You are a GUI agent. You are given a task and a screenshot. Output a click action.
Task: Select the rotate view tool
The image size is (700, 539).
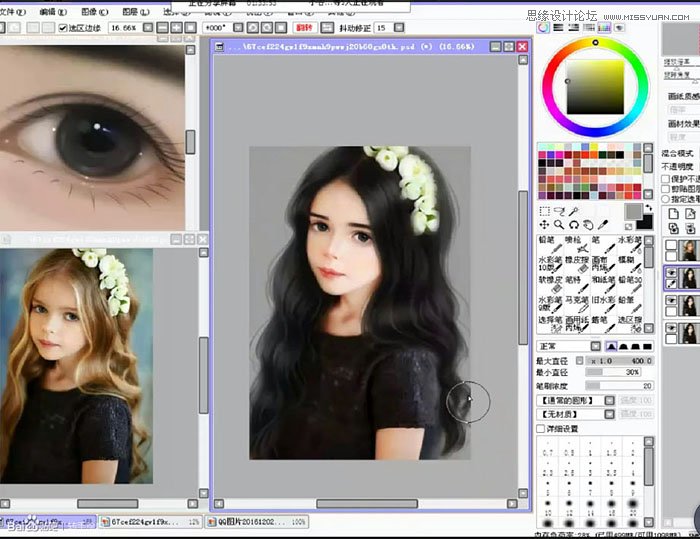(574, 225)
